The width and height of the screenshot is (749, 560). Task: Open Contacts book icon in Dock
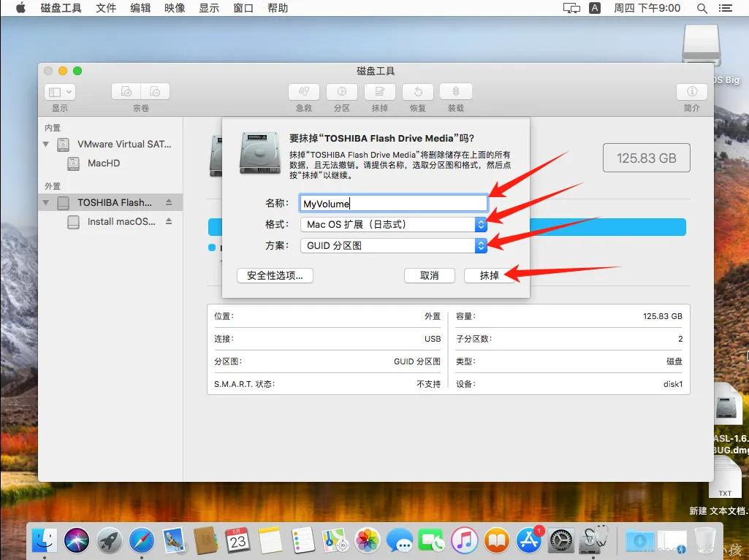206,541
